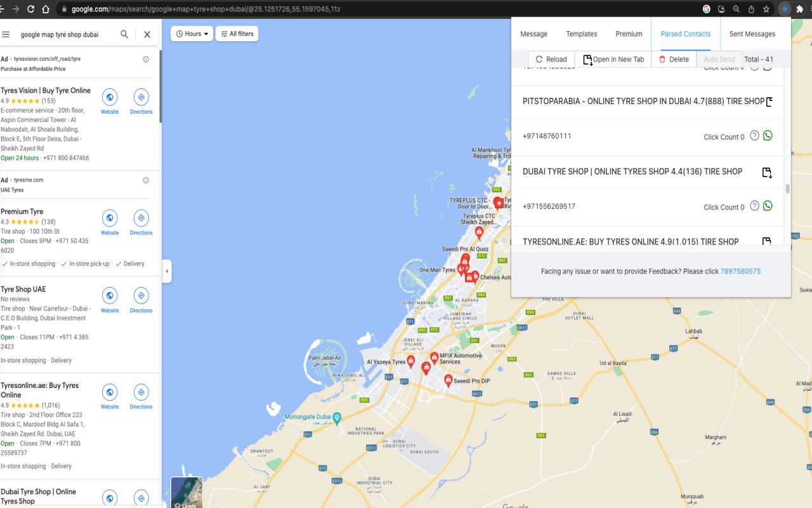Bookmark this page with star icon
Viewport: 812px width, 508px height.
click(766, 10)
